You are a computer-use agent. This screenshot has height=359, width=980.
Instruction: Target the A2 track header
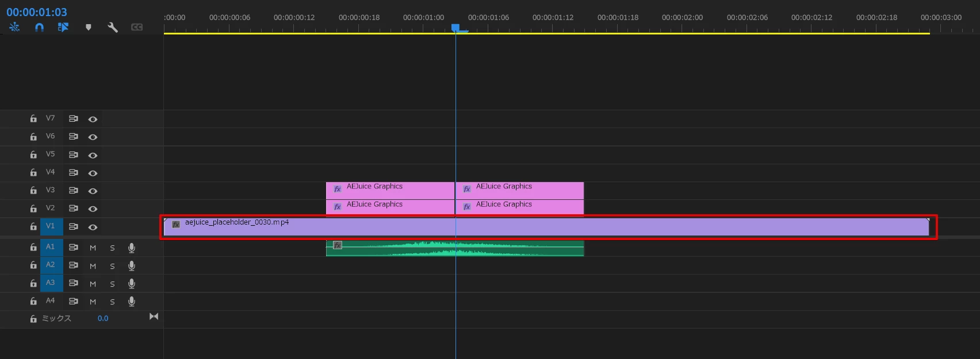click(x=51, y=265)
